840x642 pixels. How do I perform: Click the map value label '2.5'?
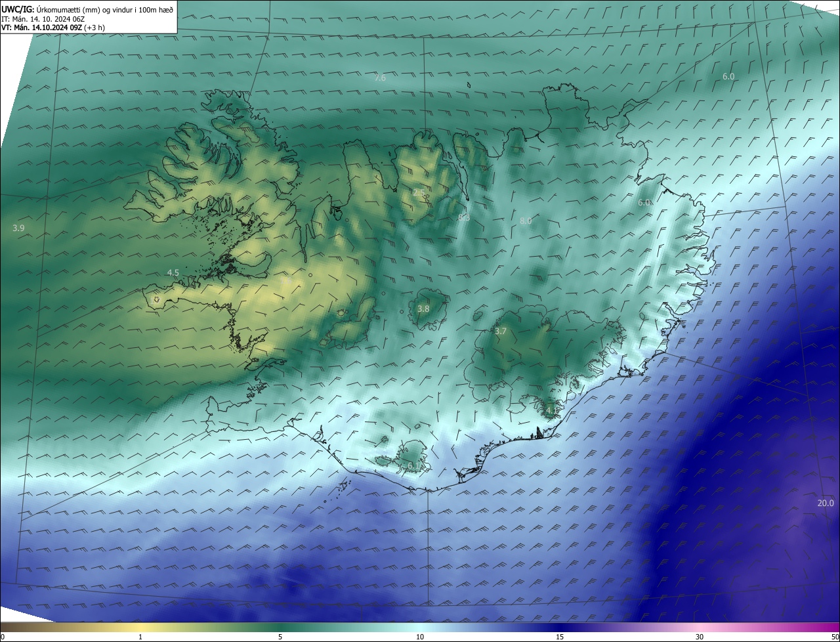click(x=419, y=192)
